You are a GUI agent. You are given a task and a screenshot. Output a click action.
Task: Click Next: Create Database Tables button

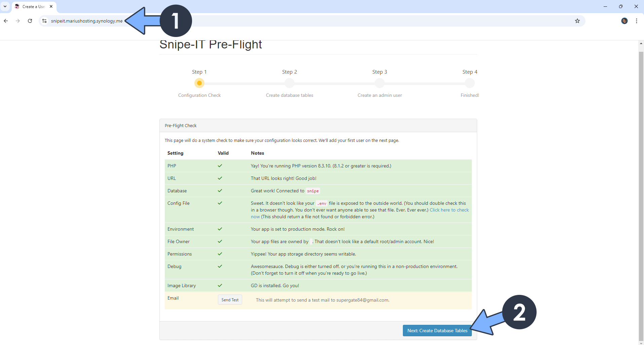(437, 331)
